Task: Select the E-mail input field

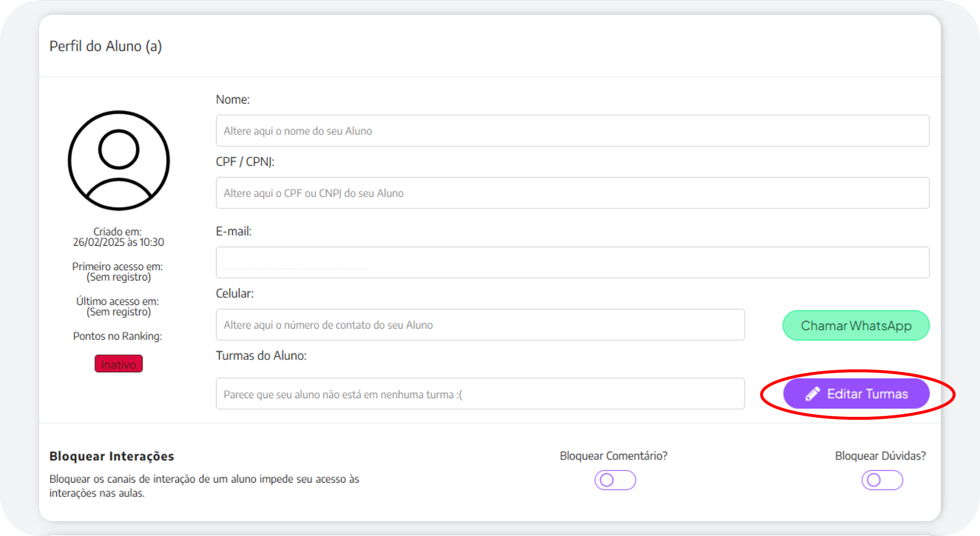Action: point(572,263)
